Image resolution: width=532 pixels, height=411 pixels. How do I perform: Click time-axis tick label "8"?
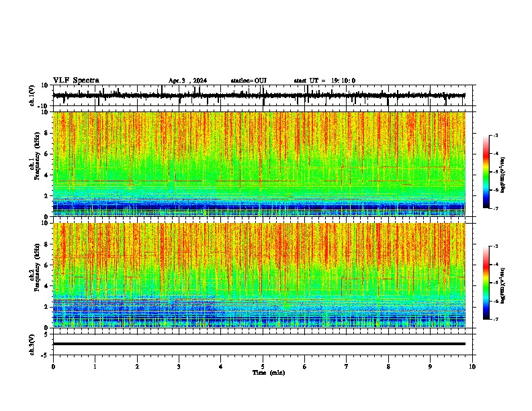pos(388,367)
